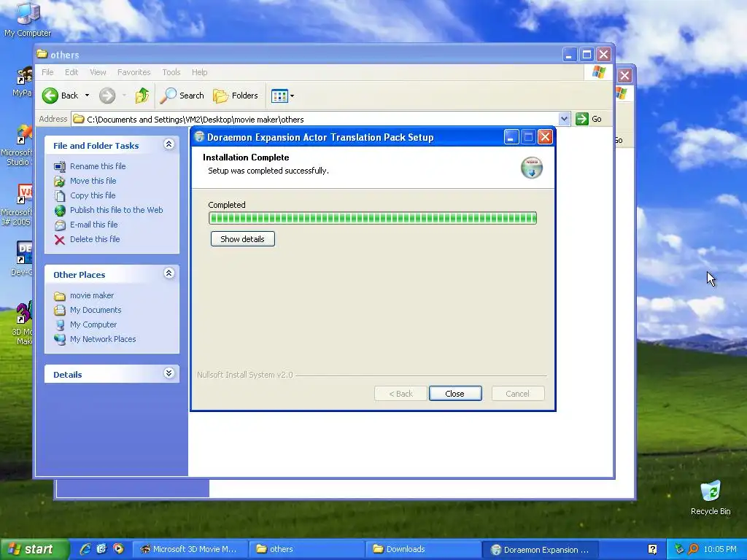The width and height of the screenshot is (747, 560).
Task: Close the background Explorer window behind others
Action: pyautogui.click(x=625, y=75)
